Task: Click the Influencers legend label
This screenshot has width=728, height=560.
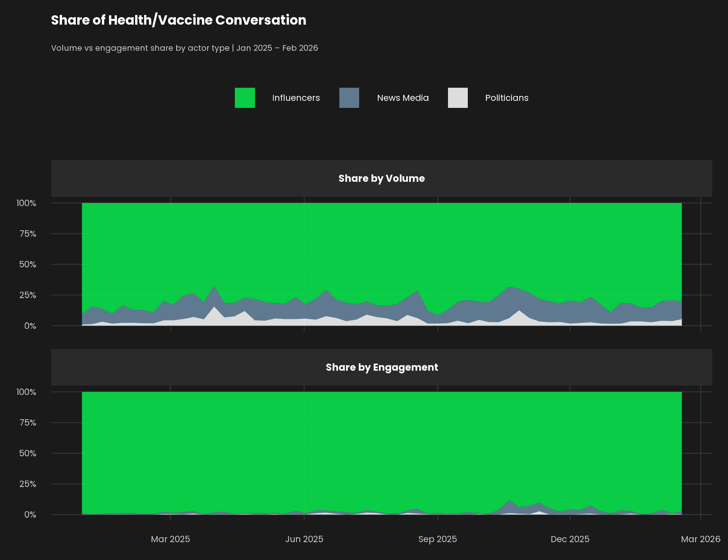Action: click(296, 98)
